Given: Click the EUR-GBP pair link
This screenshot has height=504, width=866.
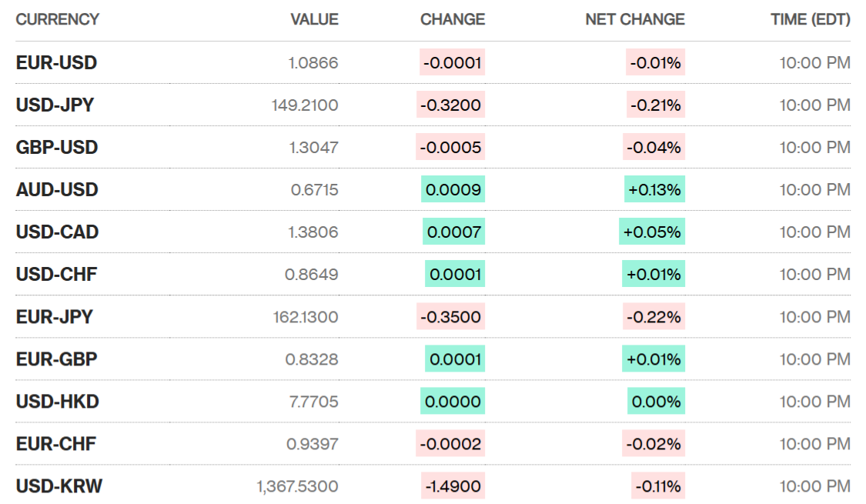Looking at the screenshot, I should (x=56, y=359).
